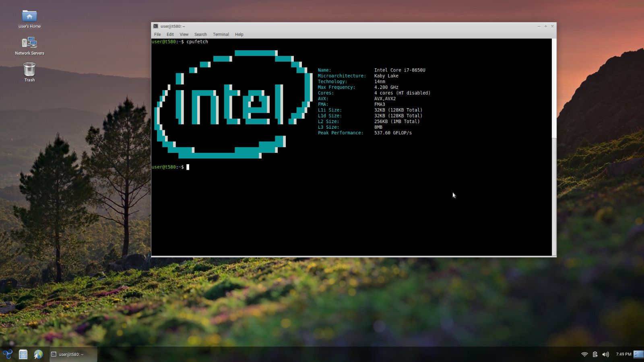Open the application menu launcher in taskbar

(x=8, y=354)
